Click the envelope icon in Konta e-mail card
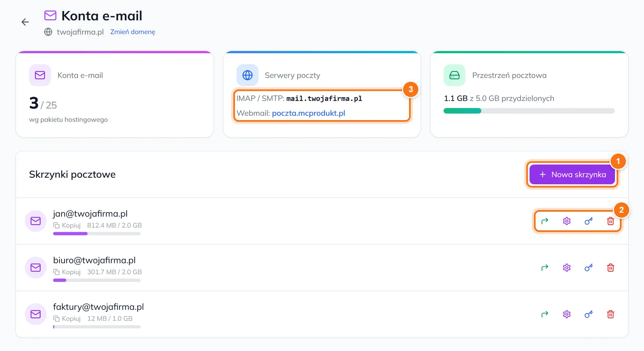The image size is (644, 351). pyautogui.click(x=40, y=75)
